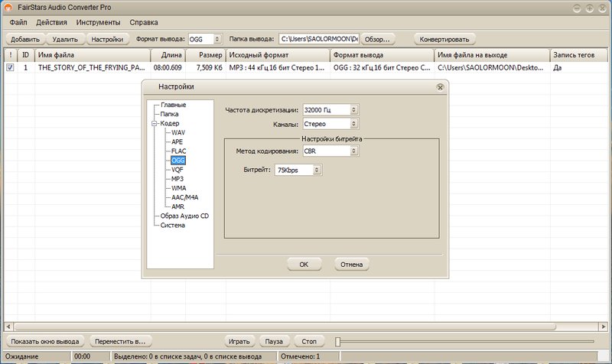The width and height of the screenshot is (612, 364).
Task: Open the Метод кодирования CBR dropdown
Action: 353,151
